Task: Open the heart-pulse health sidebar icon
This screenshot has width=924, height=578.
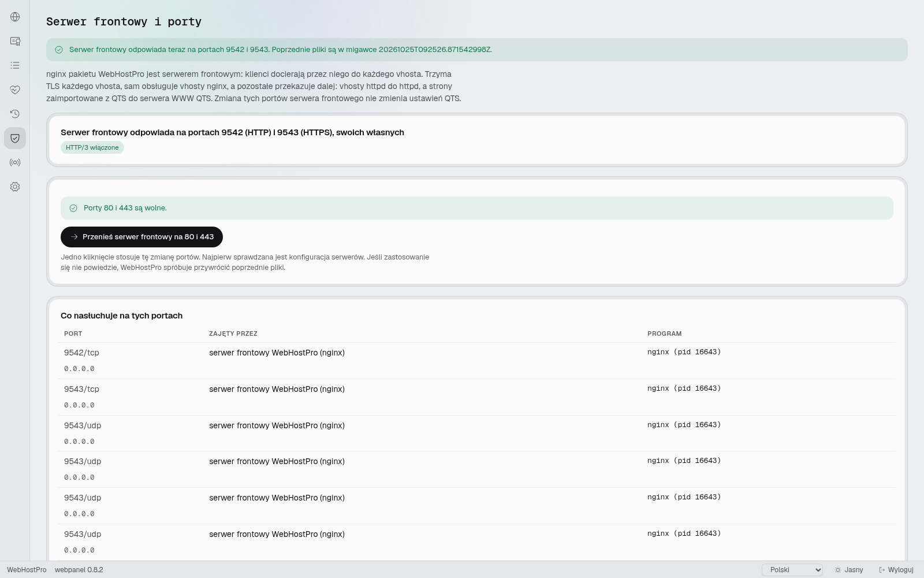Action: 15,90
